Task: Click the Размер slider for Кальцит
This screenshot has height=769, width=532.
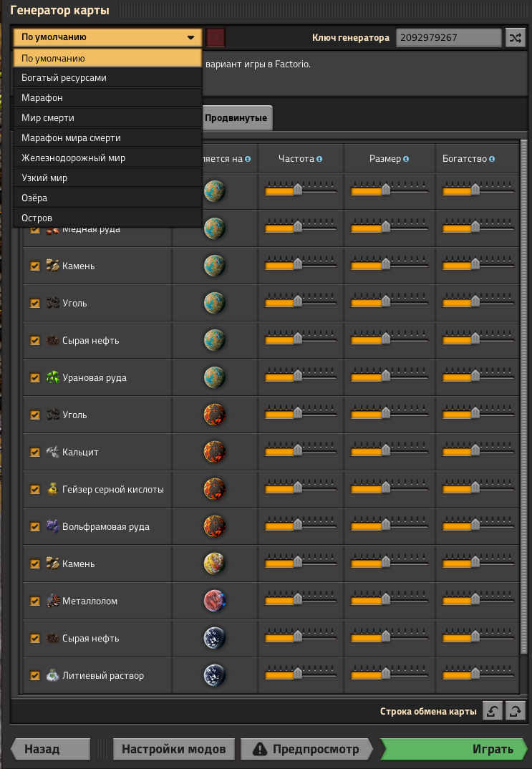Action: (389, 451)
